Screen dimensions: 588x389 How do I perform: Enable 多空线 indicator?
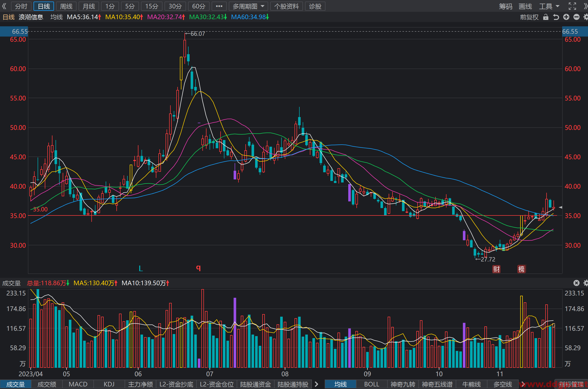(x=503, y=384)
